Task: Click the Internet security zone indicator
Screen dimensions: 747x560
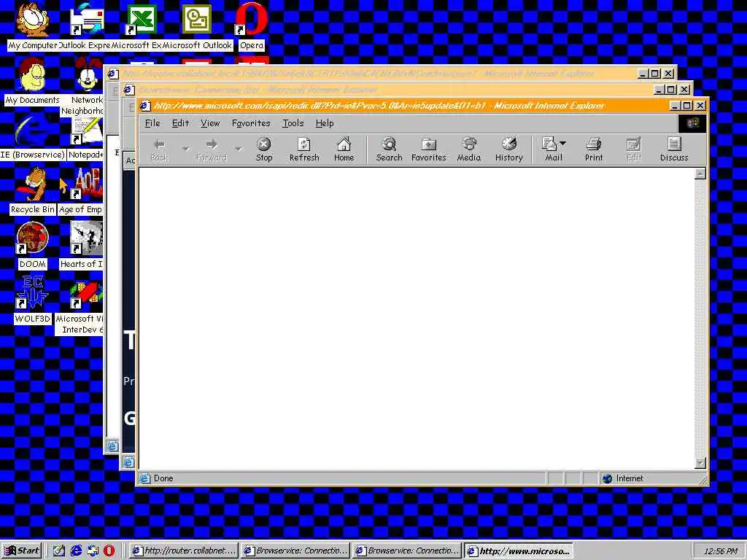Action: click(651, 478)
